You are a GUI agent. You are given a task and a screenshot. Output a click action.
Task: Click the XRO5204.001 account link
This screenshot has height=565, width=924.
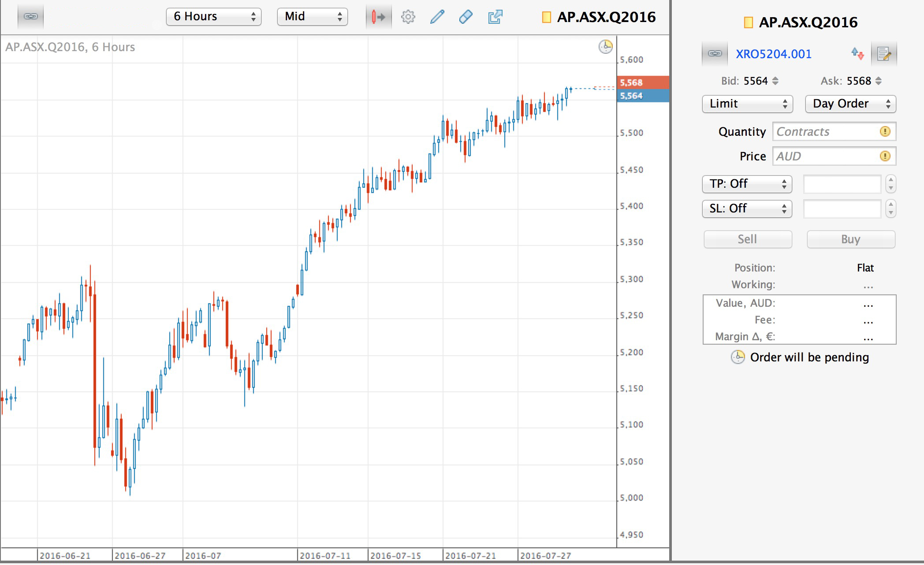coord(773,54)
